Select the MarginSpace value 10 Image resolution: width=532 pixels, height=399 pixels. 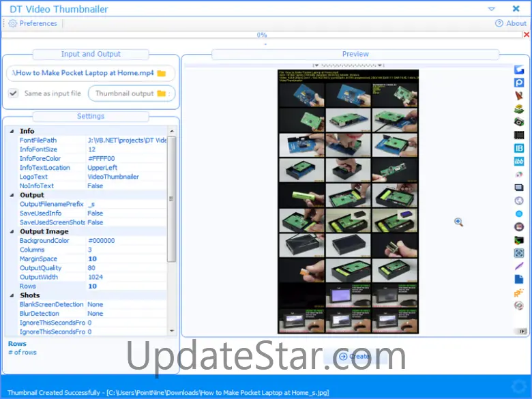(x=127, y=259)
